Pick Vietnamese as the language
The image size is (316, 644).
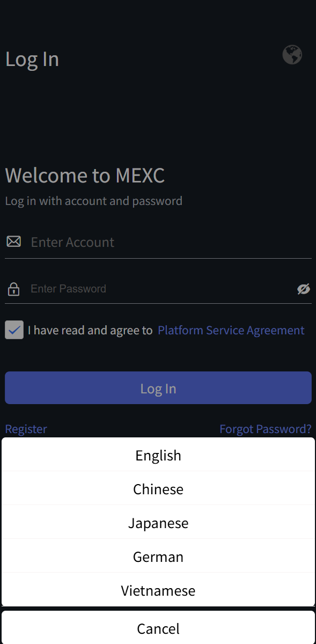[x=158, y=590]
